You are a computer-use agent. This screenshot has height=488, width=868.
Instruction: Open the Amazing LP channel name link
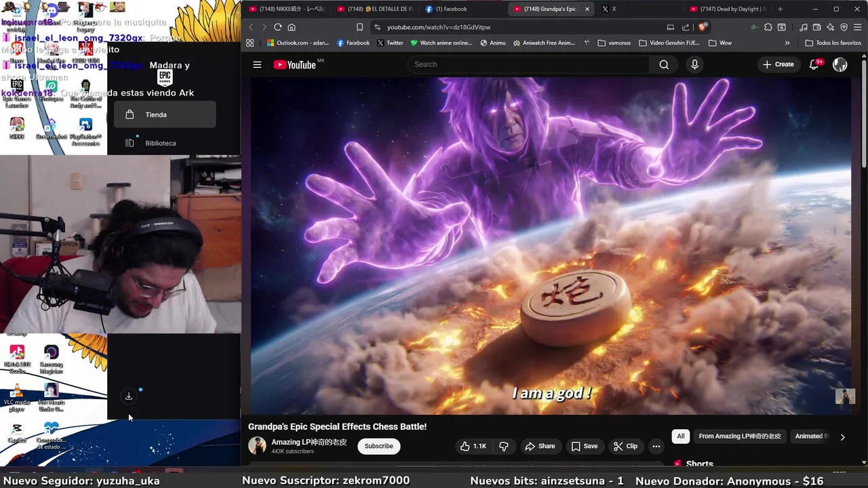(x=309, y=442)
